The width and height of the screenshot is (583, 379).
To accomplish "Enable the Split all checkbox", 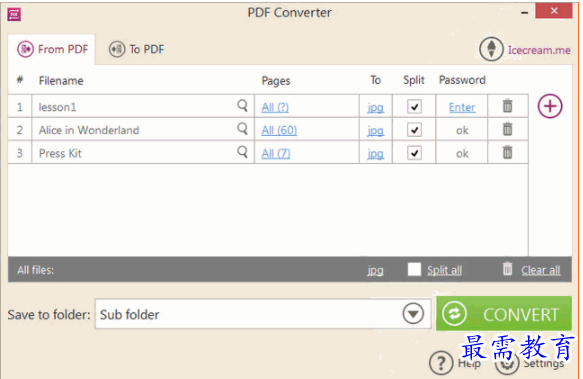I will [414, 269].
